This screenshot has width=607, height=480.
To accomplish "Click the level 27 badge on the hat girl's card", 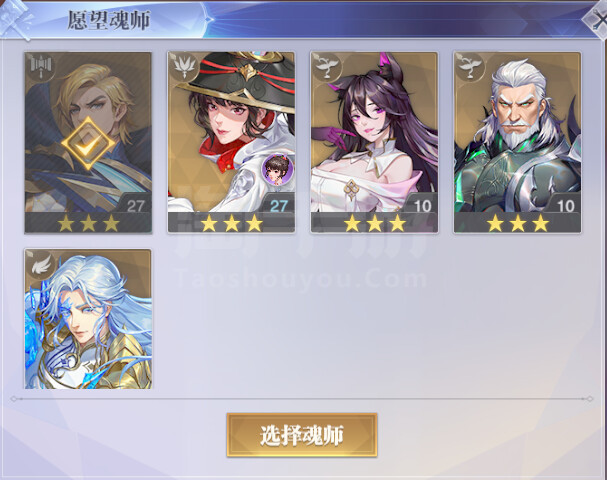I will coord(278,204).
